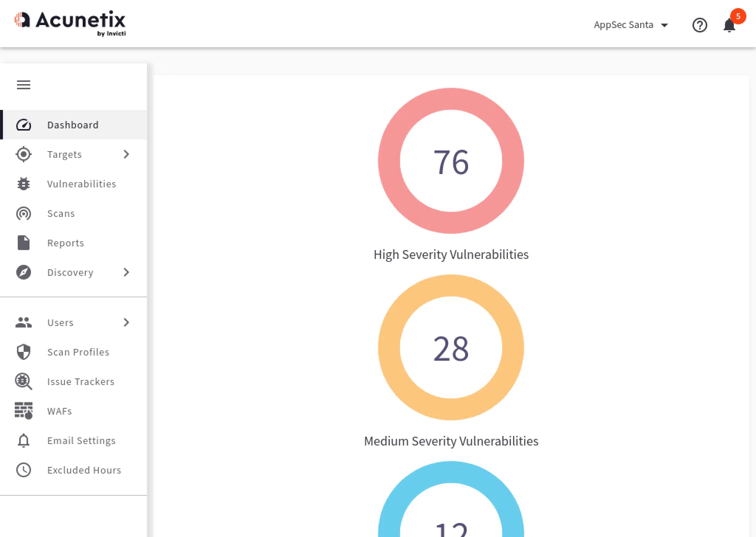
Task: Select Dashboard in the sidebar menu
Action: 73,125
